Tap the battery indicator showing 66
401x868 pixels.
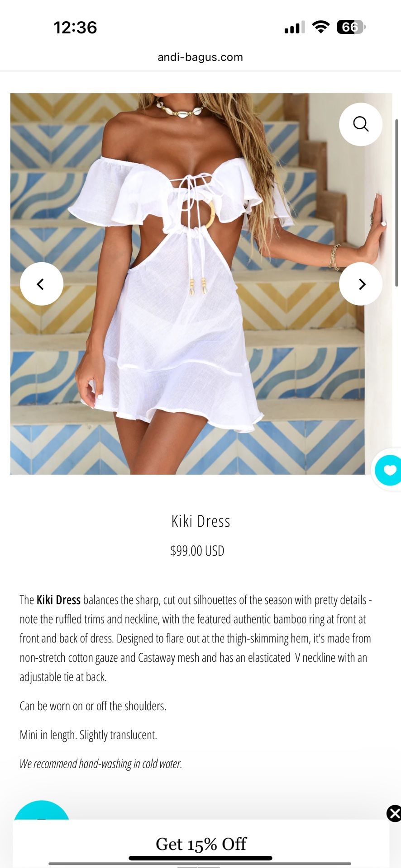pyautogui.click(x=351, y=27)
